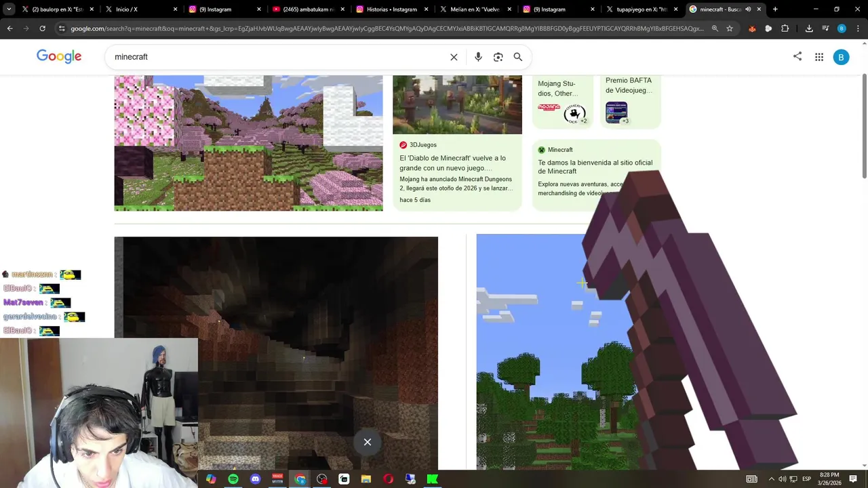Switch to the 'Inicio / X' tab
This screenshot has width=868, height=488.
[141, 9]
